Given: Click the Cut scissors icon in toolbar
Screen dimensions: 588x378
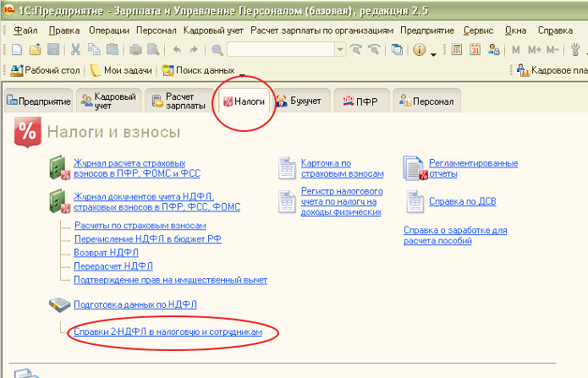Looking at the screenshot, I should pos(74,50).
